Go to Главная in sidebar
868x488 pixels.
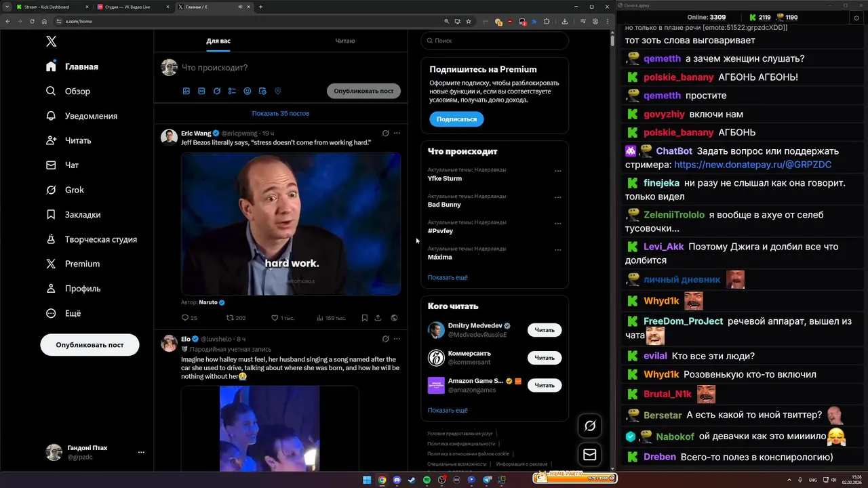coord(72,66)
